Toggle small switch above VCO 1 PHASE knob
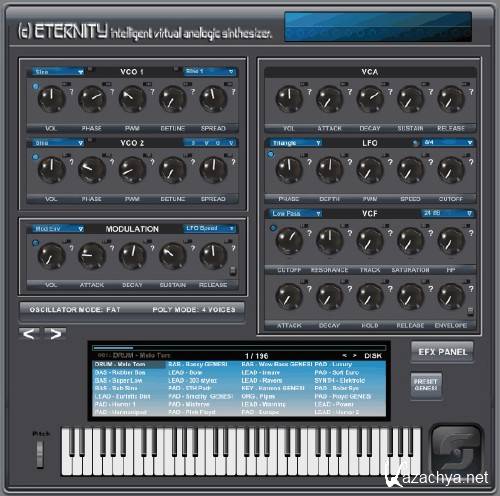 106,84
